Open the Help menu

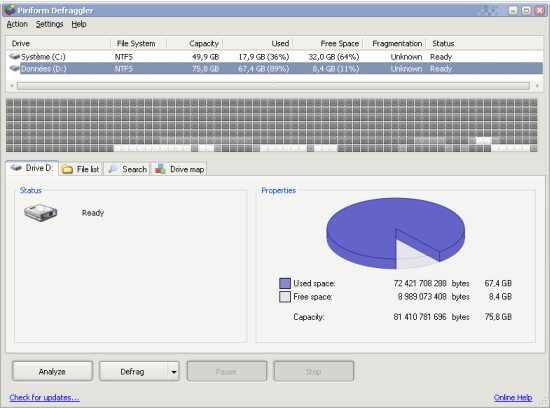point(79,24)
